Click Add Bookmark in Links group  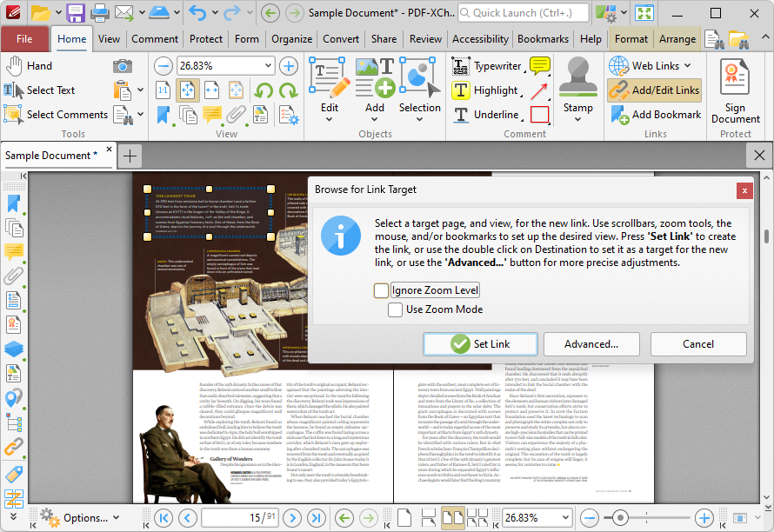click(x=656, y=115)
